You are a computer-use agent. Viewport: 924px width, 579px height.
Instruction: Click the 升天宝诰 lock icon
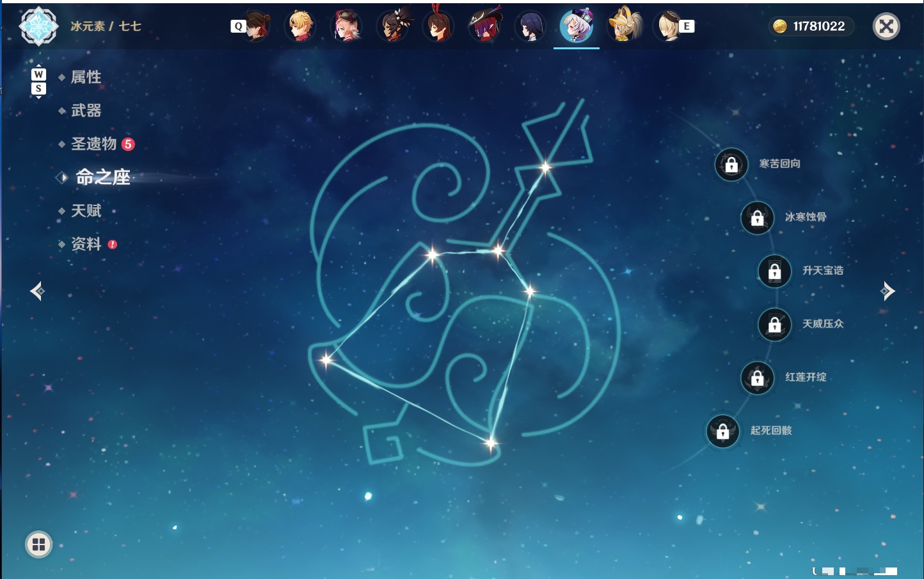pos(775,271)
